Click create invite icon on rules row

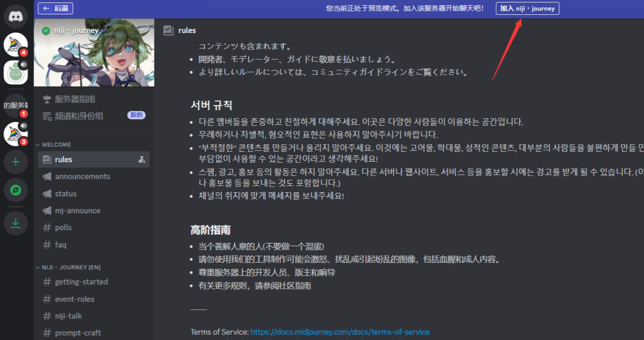point(142,160)
